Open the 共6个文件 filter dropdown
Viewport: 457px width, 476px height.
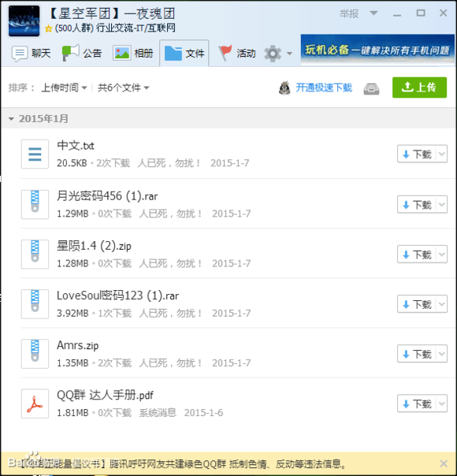pyautogui.click(x=123, y=87)
